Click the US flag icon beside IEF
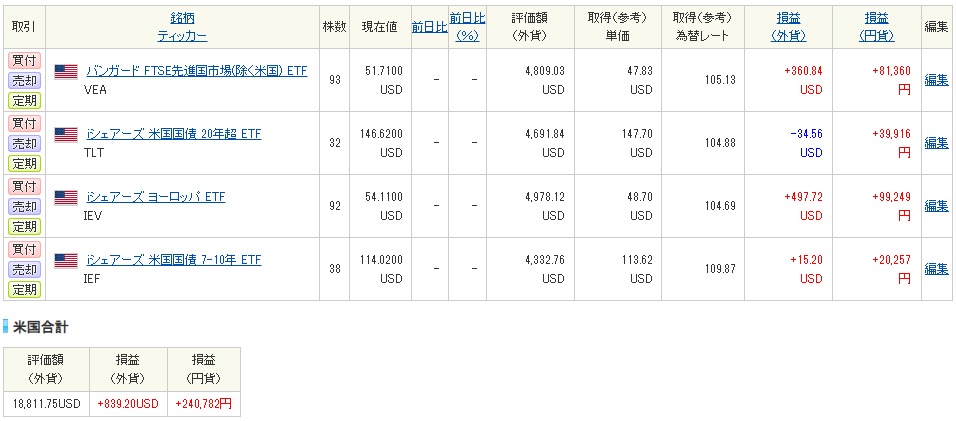The image size is (956, 421). (x=65, y=260)
